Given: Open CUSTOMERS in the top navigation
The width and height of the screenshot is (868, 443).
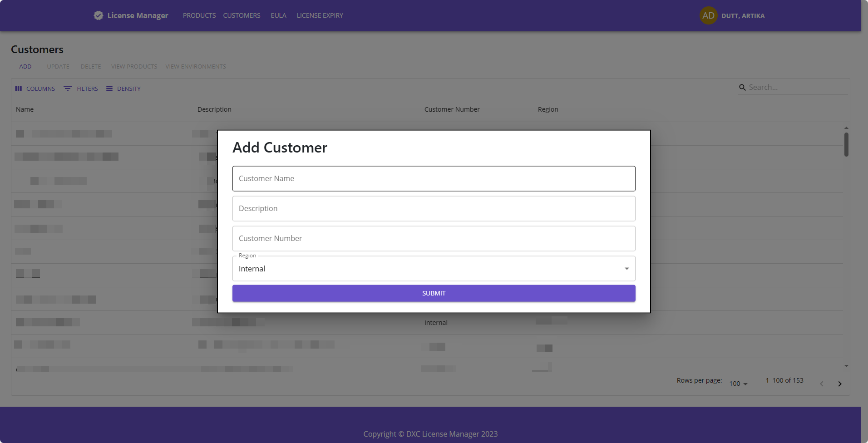Looking at the screenshot, I should click(x=242, y=15).
